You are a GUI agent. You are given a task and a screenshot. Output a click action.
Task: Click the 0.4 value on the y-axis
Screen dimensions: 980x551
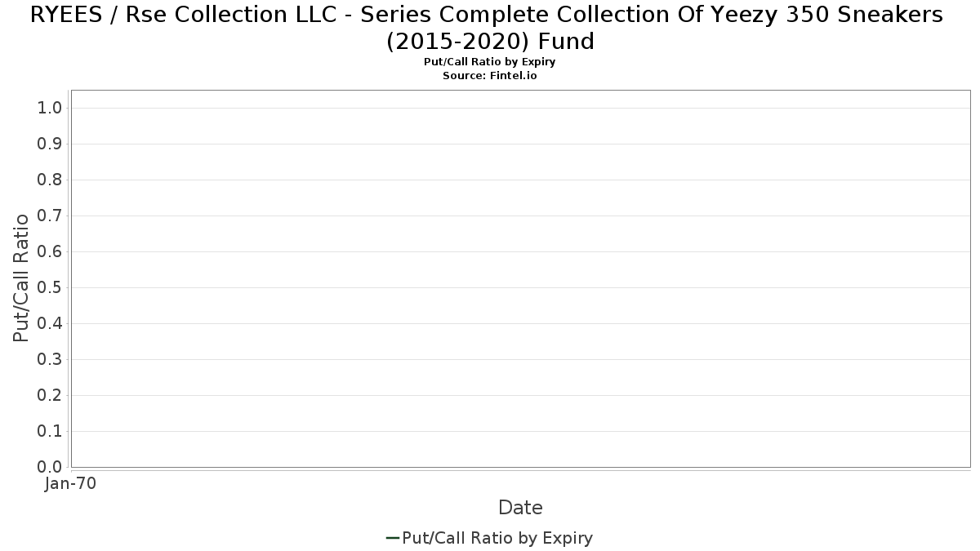point(50,323)
